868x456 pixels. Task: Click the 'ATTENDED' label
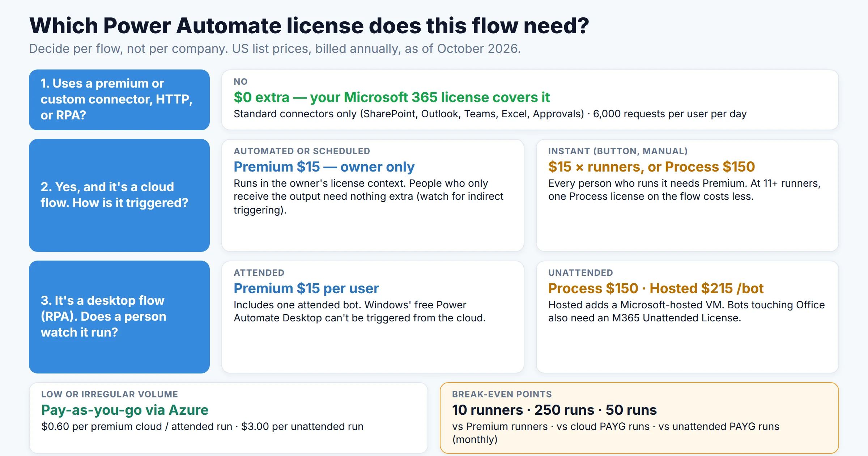point(259,273)
